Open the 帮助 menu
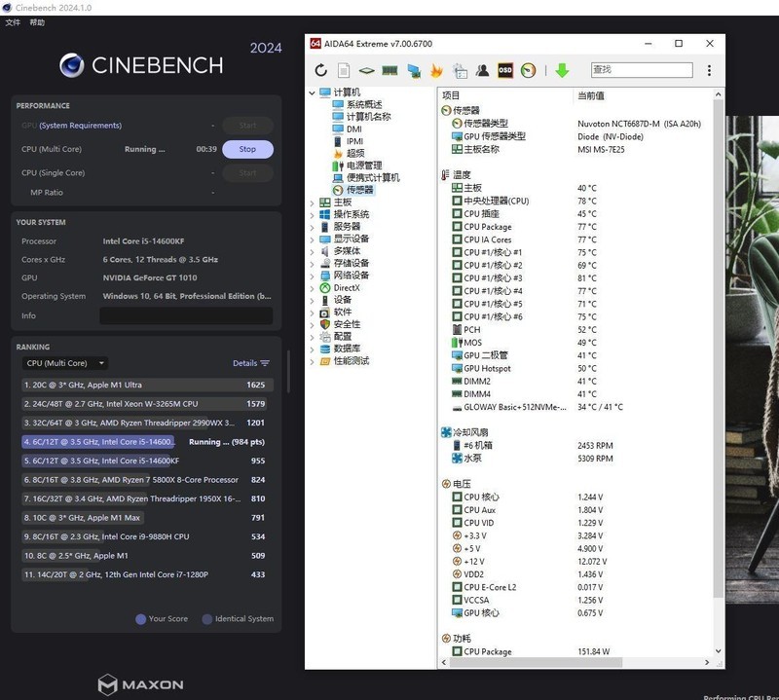 tap(37, 22)
